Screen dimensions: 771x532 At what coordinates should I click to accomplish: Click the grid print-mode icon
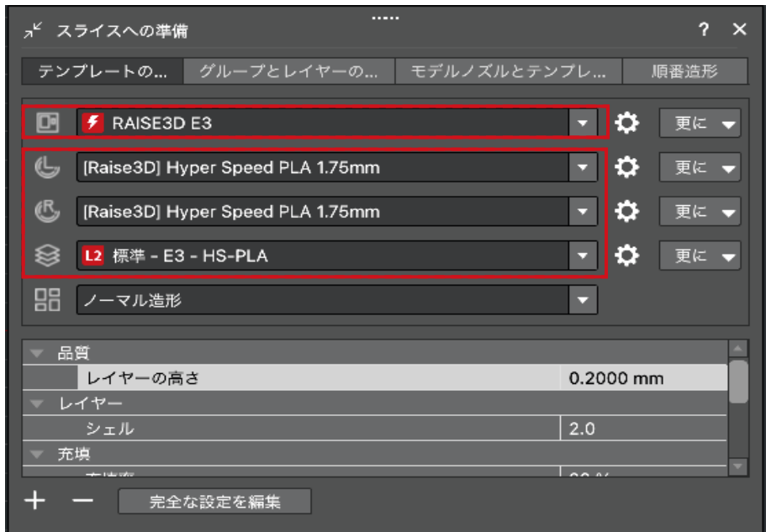click(x=48, y=300)
